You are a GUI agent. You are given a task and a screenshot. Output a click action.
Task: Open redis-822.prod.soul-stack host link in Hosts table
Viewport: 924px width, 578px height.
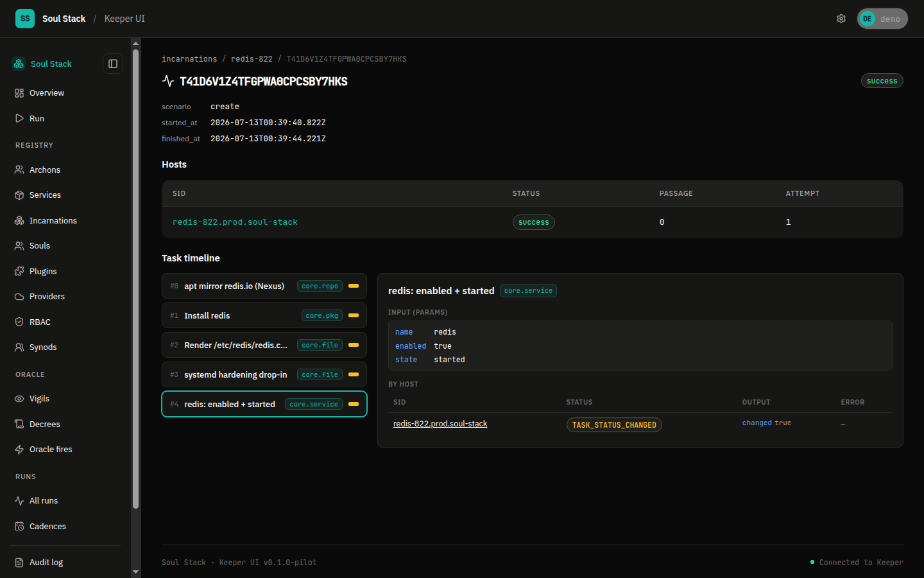click(x=235, y=222)
